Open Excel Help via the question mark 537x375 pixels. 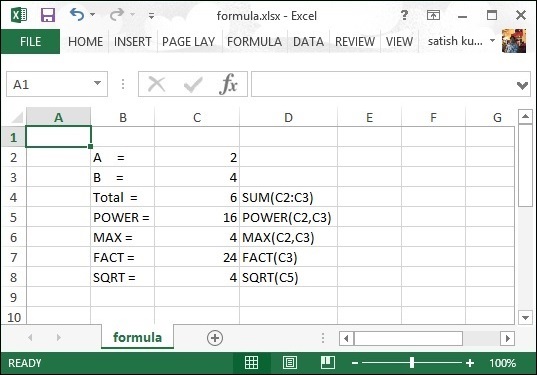point(404,15)
